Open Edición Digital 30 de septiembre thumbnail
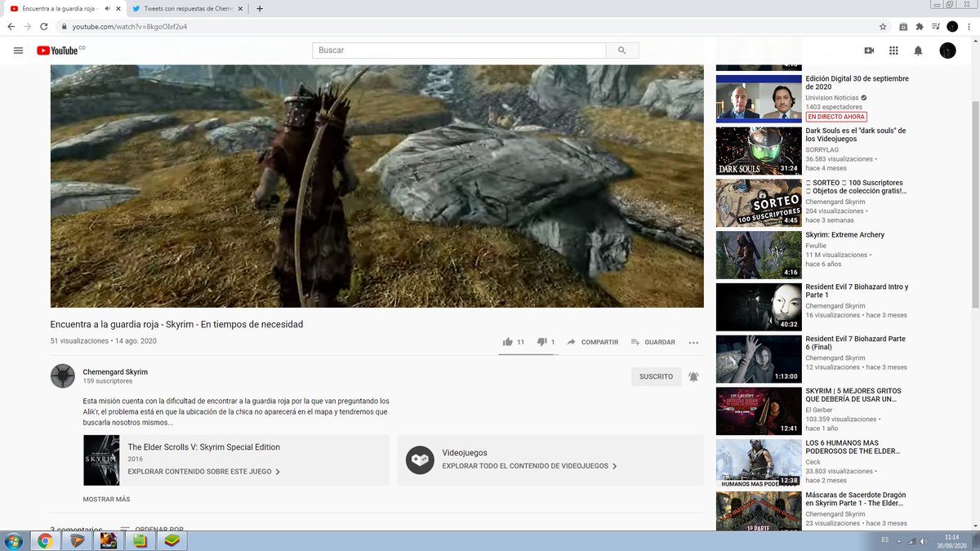980x551 pixels. click(759, 98)
